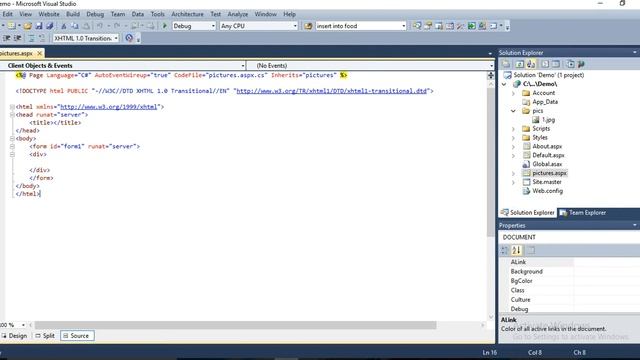This screenshot has width=640, height=360.
Task: Save the current file with the floppy icon
Action: click(39, 26)
